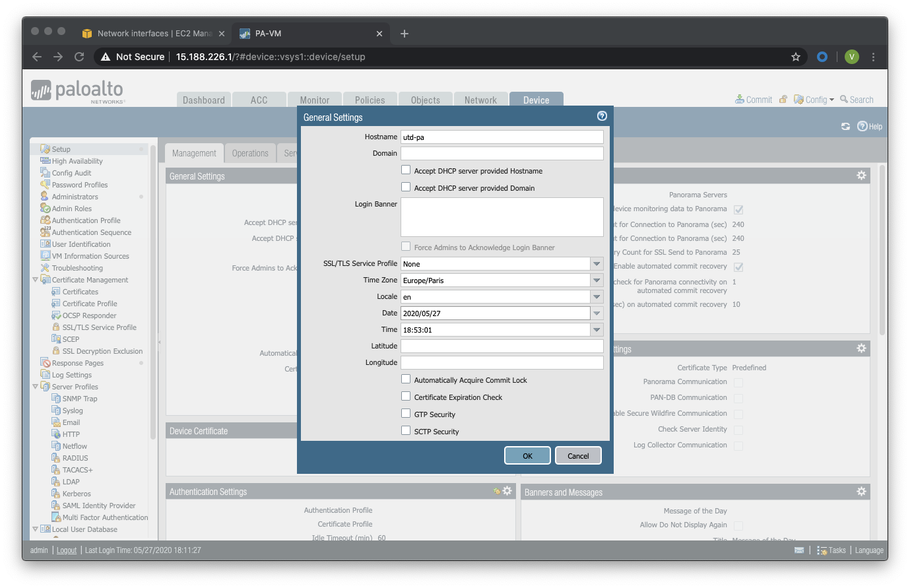Open Syslog server profile

click(72, 410)
